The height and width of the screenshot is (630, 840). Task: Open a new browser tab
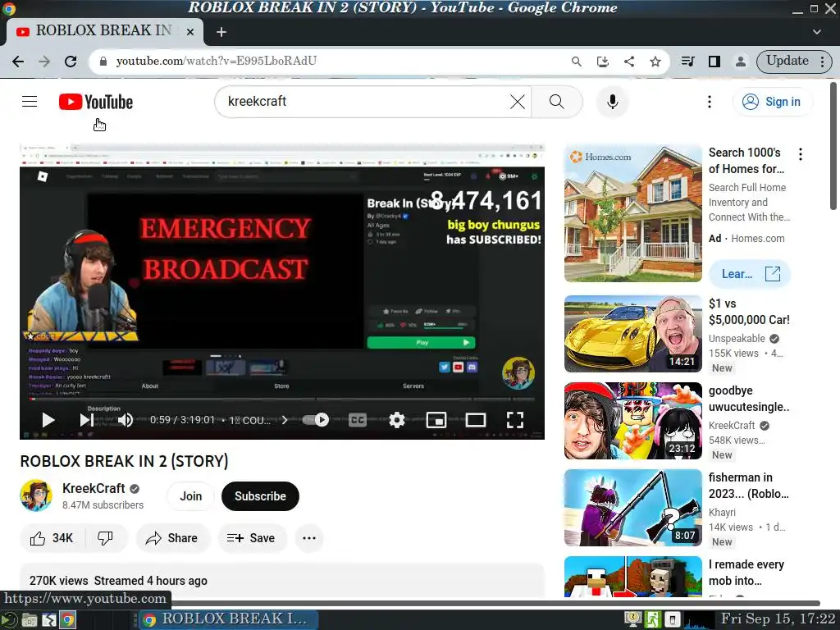coord(221,32)
